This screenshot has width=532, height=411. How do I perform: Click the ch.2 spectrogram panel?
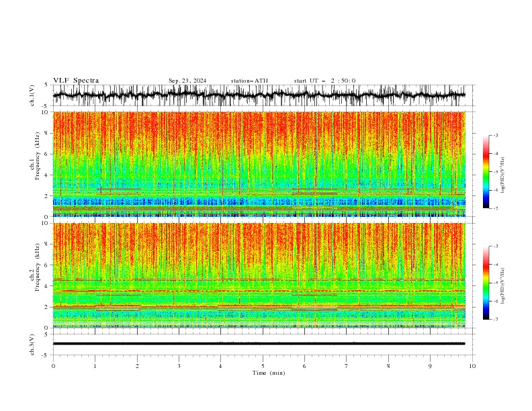click(x=259, y=275)
